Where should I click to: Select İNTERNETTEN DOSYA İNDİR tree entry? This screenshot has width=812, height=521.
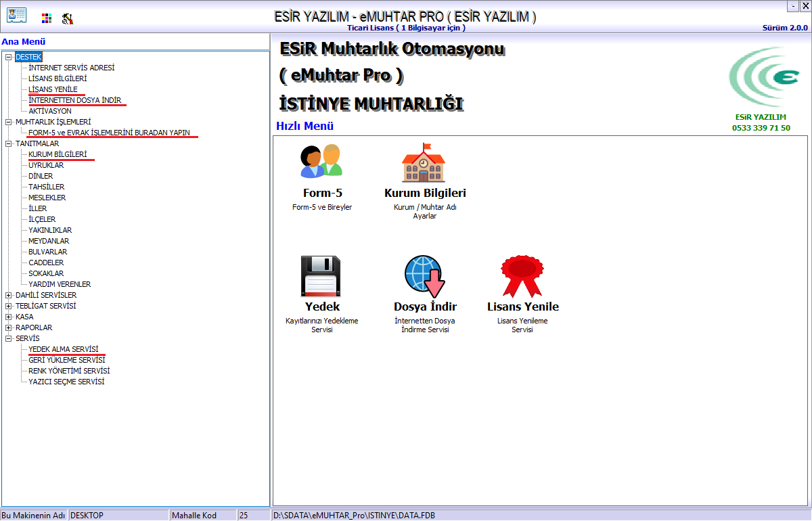[x=74, y=100]
